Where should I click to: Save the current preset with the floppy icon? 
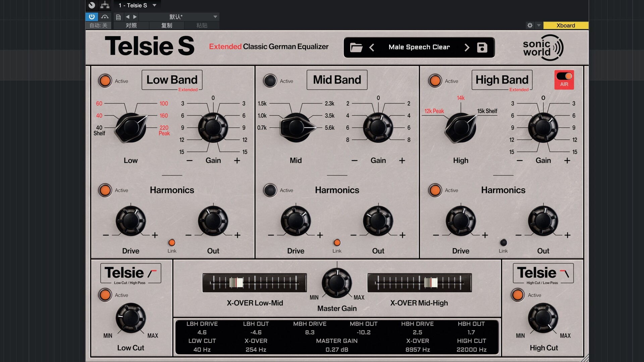(x=482, y=47)
